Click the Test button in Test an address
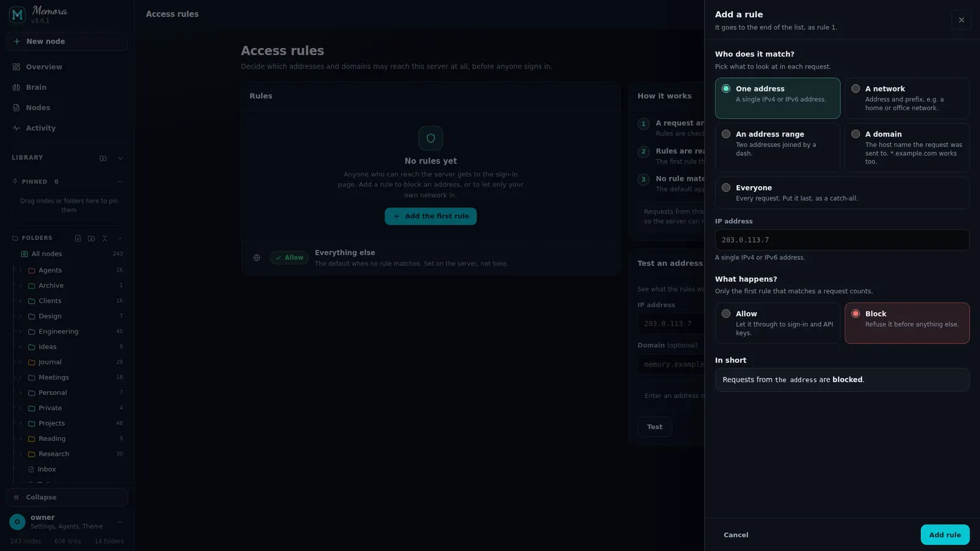This screenshot has width=980, height=551. point(655,427)
